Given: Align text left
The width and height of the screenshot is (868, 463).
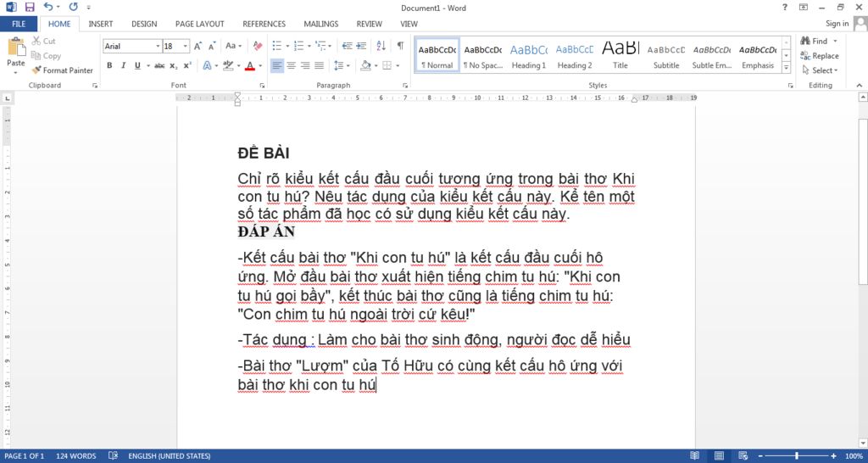Looking at the screenshot, I should pos(277,66).
